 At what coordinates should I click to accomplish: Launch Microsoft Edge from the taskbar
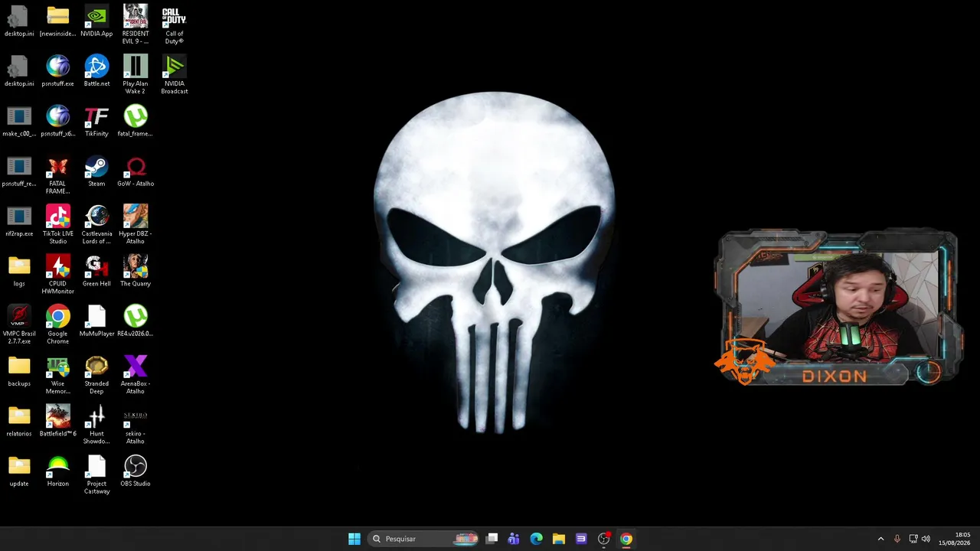coord(536,539)
